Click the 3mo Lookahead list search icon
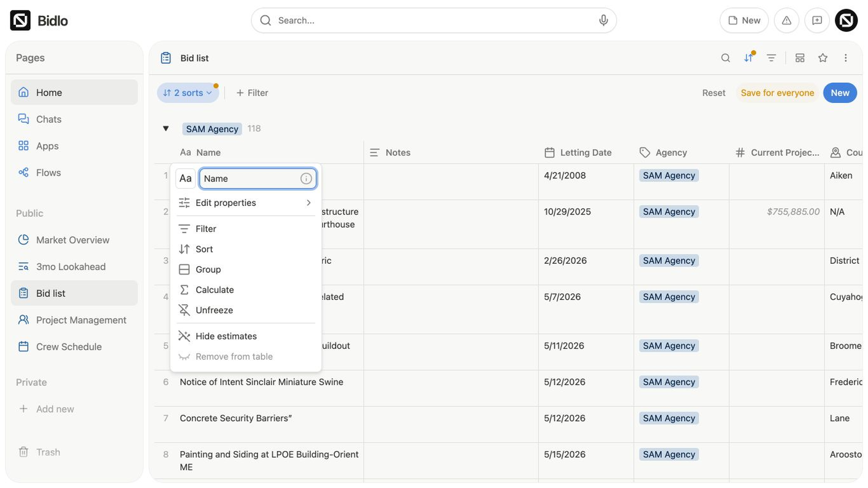 coord(24,266)
